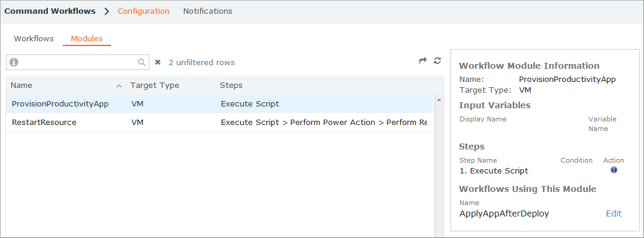Click the Variable Name column label

point(602,124)
